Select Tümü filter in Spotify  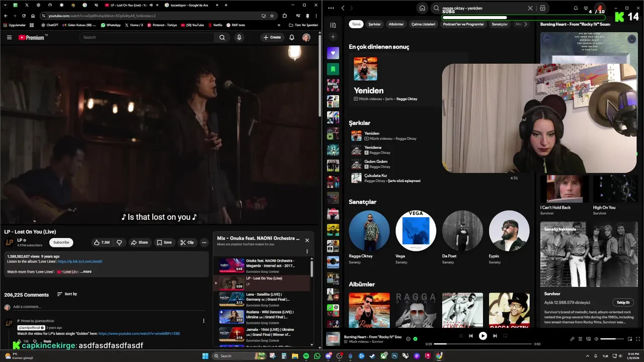[x=356, y=24]
